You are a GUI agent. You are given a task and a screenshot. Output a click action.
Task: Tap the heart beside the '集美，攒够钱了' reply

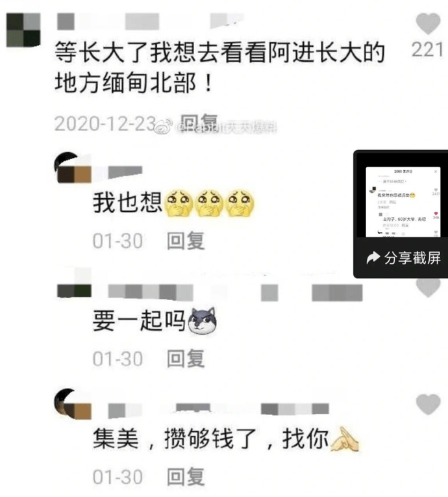(x=428, y=404)
